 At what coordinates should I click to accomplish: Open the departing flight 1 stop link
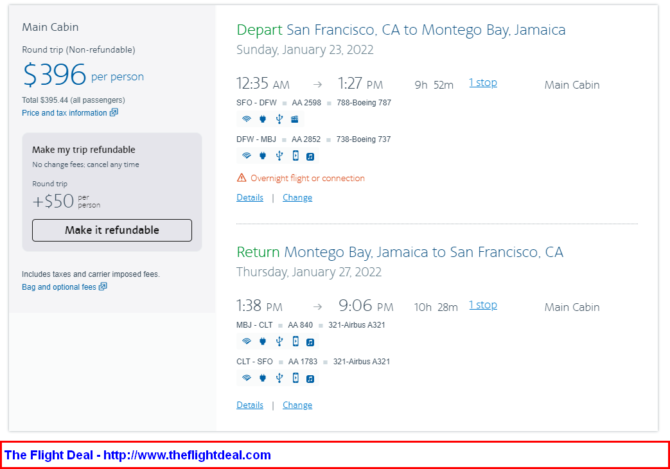[x=483, y=83]
